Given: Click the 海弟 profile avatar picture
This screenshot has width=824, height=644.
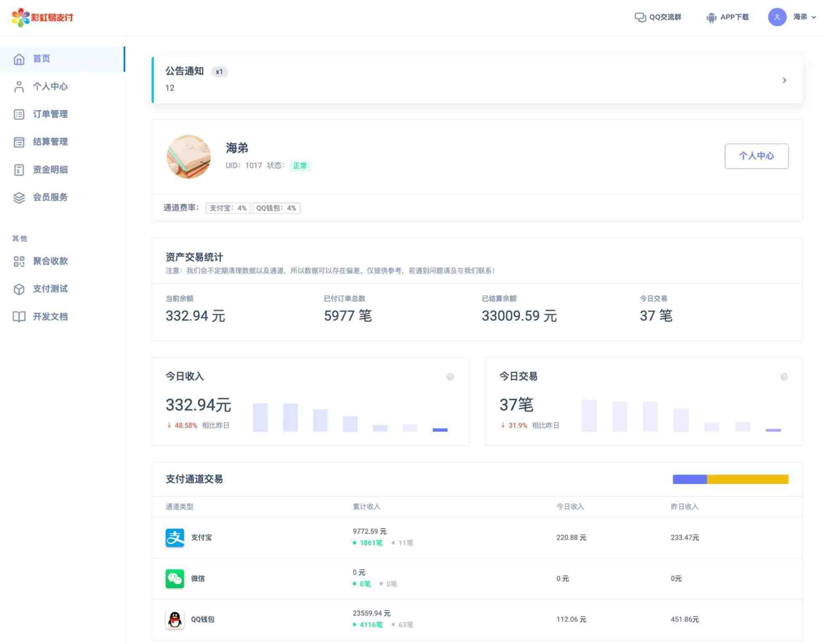Looking at the screenshot, I should point(189,157).
